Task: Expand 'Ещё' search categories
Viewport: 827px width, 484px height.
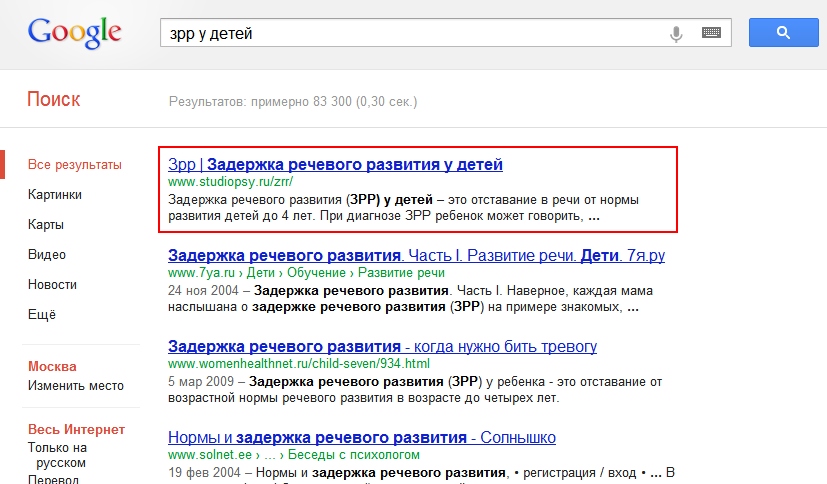Action: coord(42,315)
